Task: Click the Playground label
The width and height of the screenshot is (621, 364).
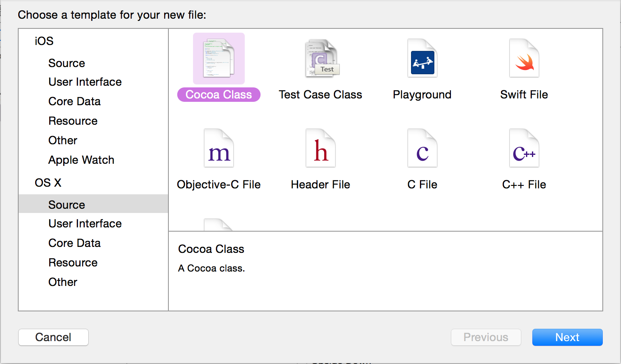Action: point(422,95)
